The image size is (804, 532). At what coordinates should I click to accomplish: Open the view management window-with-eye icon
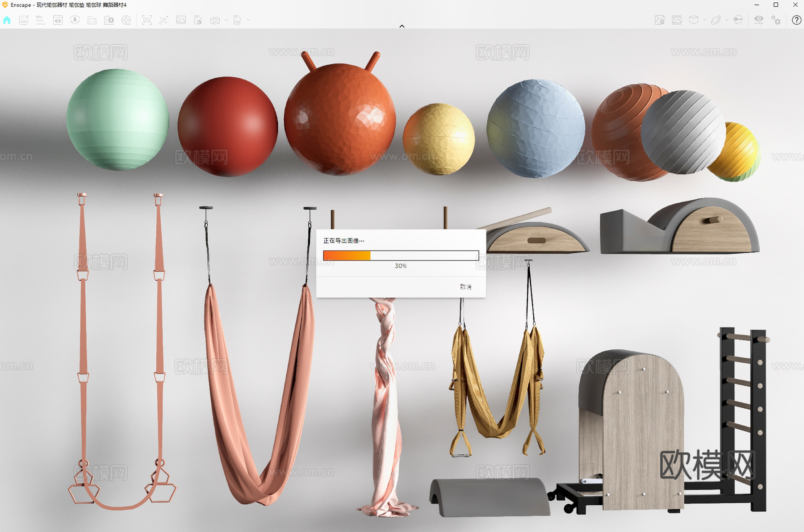[x=58, y=20]
